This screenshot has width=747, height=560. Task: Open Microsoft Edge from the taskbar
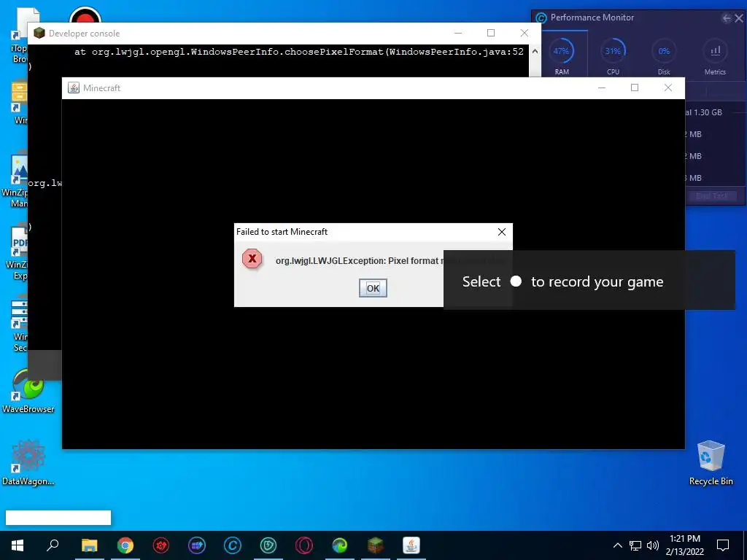click(340, 545)
